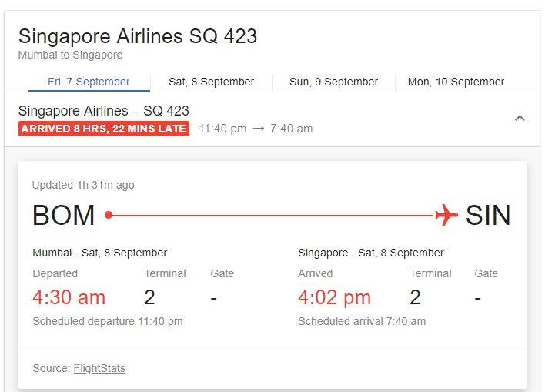Click the Updated 1h 31m ago text

(83, 185)
